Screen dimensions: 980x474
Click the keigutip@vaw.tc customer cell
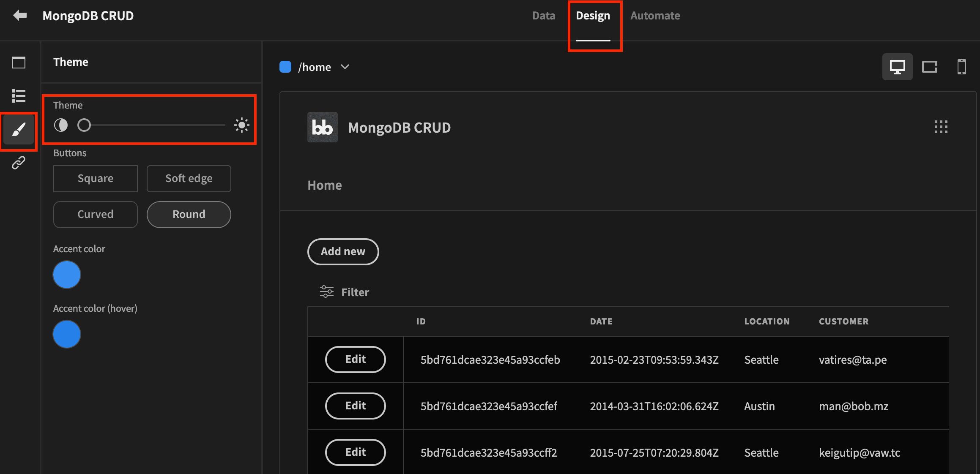pyautogui.click(x=860, y=452)
